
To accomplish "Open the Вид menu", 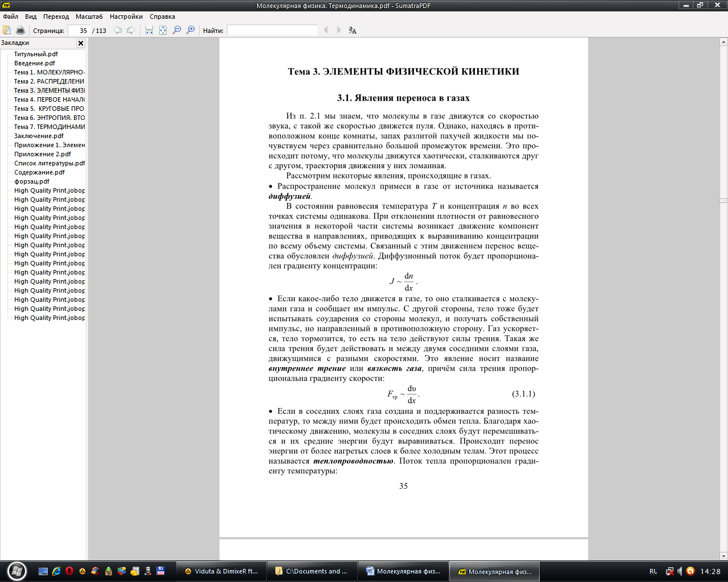I will [31, 16].
